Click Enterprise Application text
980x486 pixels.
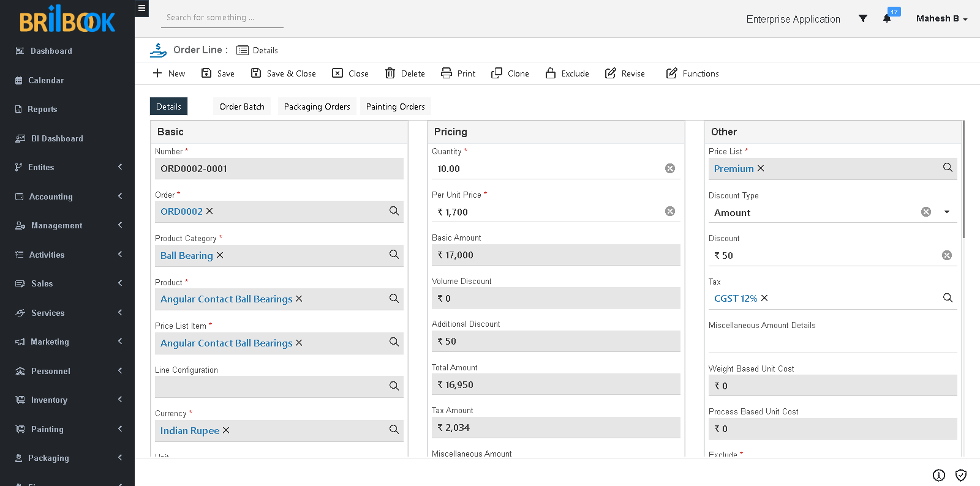point(793,19)
